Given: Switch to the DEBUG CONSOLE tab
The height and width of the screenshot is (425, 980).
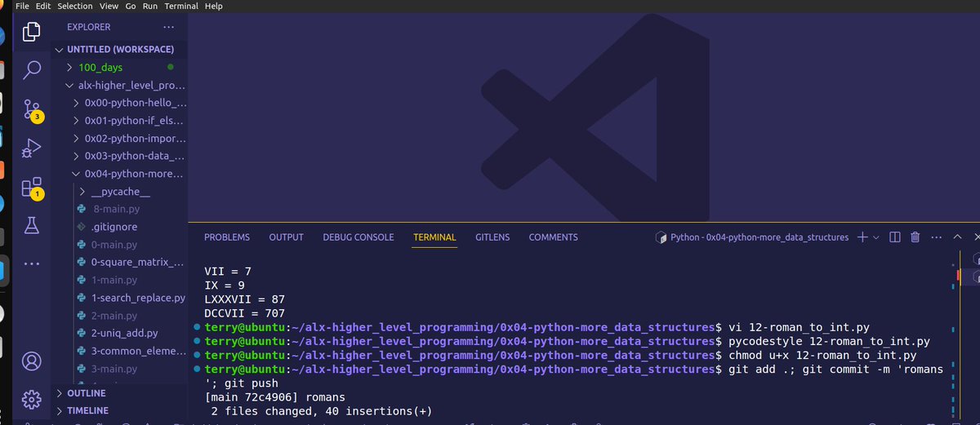Looking at the screenshot, I should [359, 237].
